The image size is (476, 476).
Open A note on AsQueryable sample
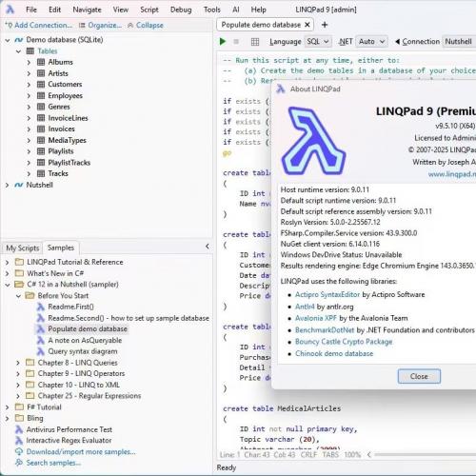(85, 340)
